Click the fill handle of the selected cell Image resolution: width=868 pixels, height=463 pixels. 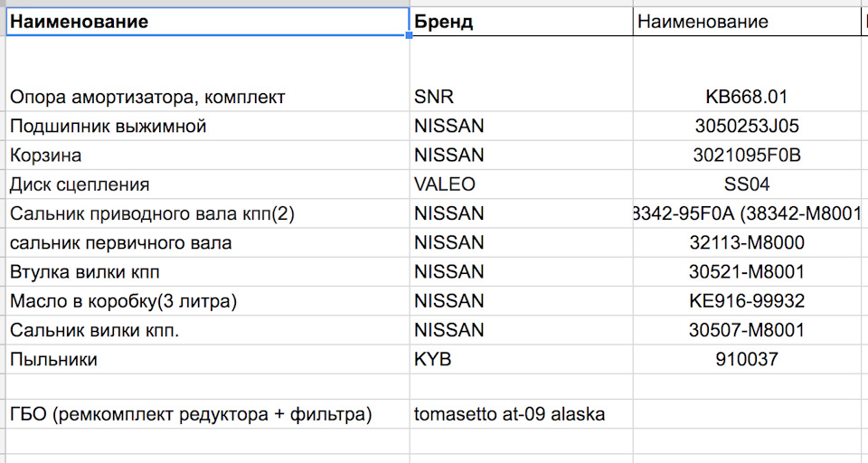coord(409,35)
